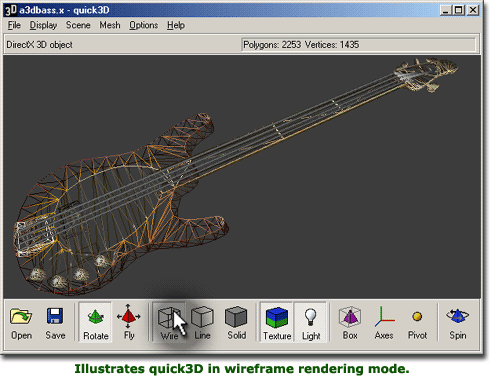Viewport: 490px width, 382px height.
Task: Toggle the Light bulb button
Action: point(311,322)
